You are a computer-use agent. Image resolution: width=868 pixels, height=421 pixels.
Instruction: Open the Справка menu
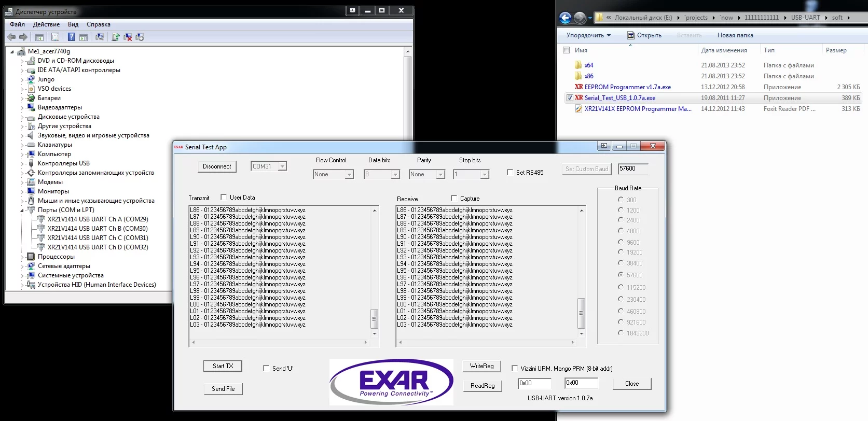99,24
